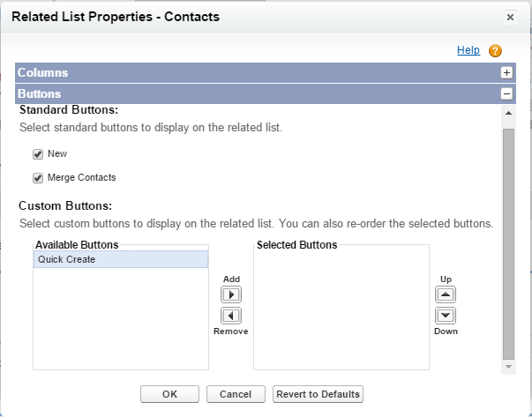Uncheck the New standard button checkbox
Screen dimensions: 532x417
[38, 154]
